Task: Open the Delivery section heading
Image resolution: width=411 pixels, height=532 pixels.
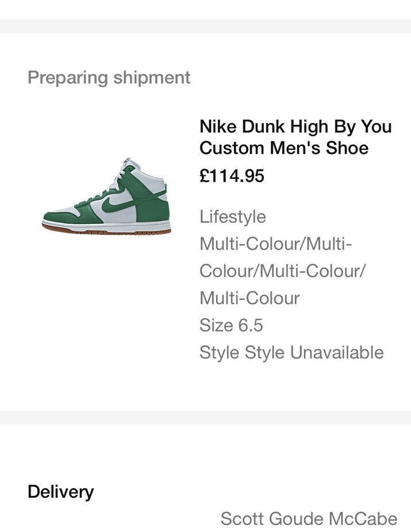Action: [61, 492]
